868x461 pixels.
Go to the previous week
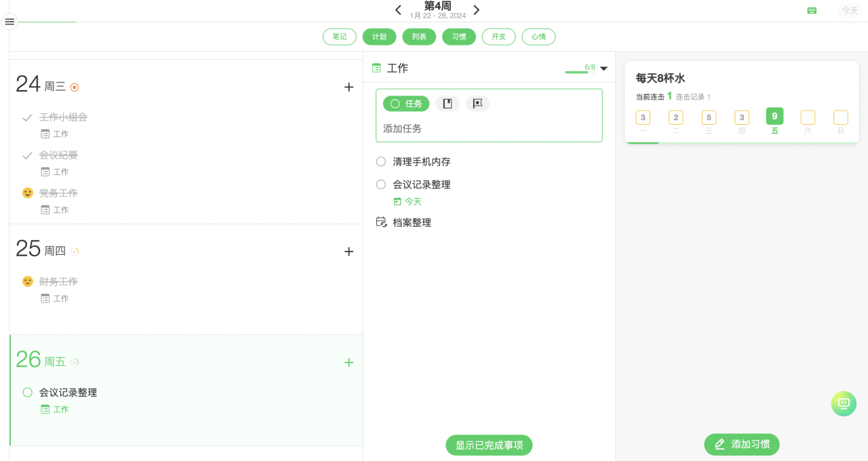[398, 10]
